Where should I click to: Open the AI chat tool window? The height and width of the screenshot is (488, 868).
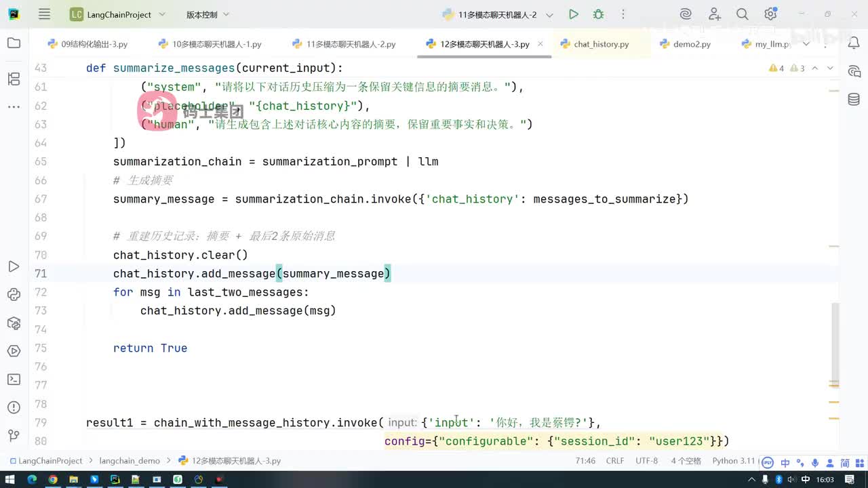pyautogui.click(x=854, y=72)
